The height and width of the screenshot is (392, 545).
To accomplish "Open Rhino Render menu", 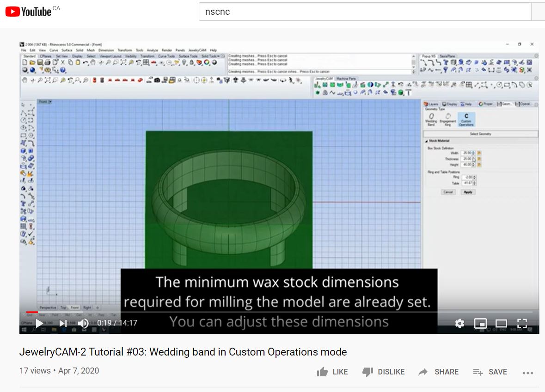I will [167, 50].
